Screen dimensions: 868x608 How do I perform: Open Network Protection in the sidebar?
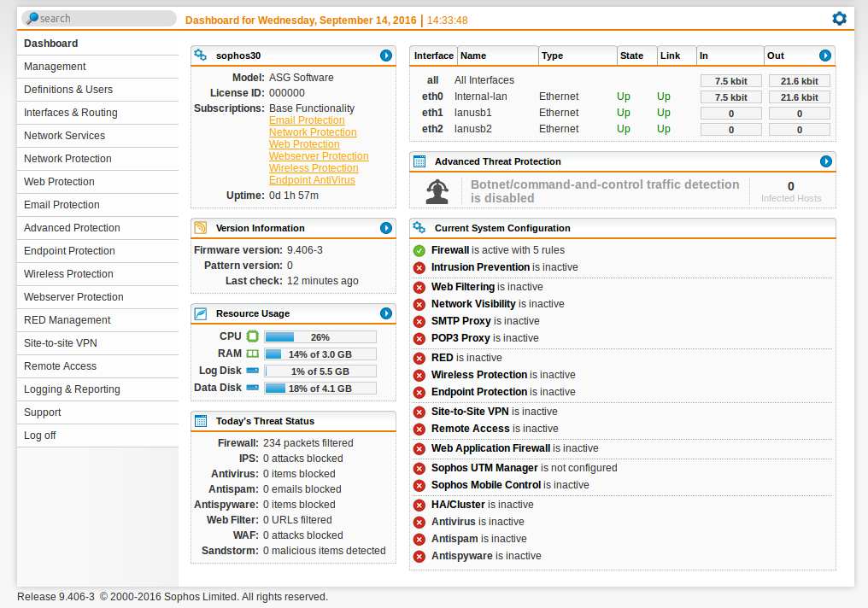pyautogui.click(x=67, y=158)
